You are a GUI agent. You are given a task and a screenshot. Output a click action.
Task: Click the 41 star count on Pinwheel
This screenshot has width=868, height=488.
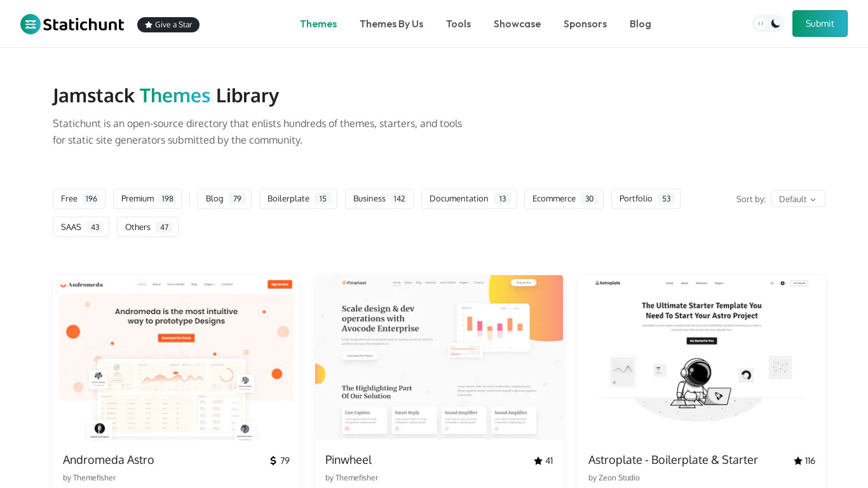549,461
